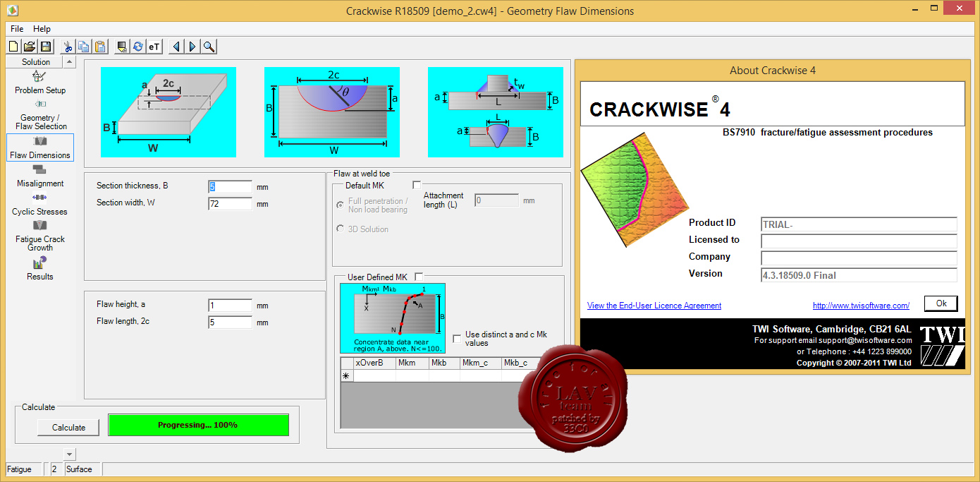Image resolution: width=980 pixels, height=482 pixels.
Task: Click the Solution panel header
Action: [35, 62]
